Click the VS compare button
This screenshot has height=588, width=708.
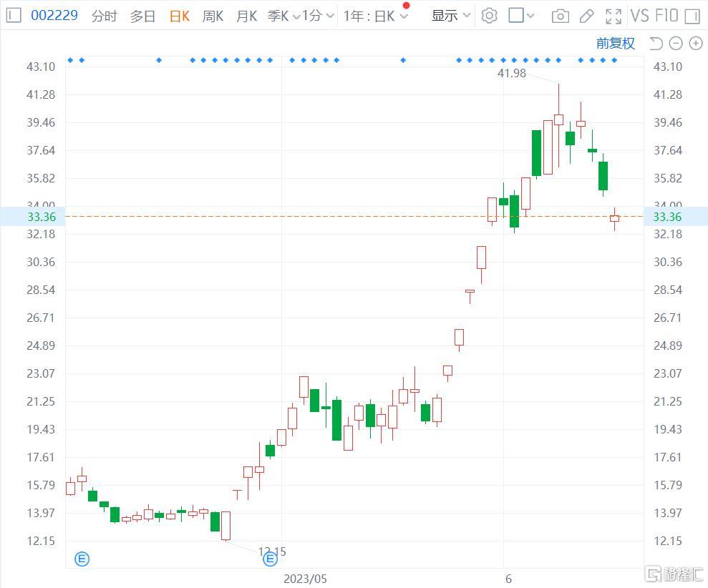coord(639,16)
